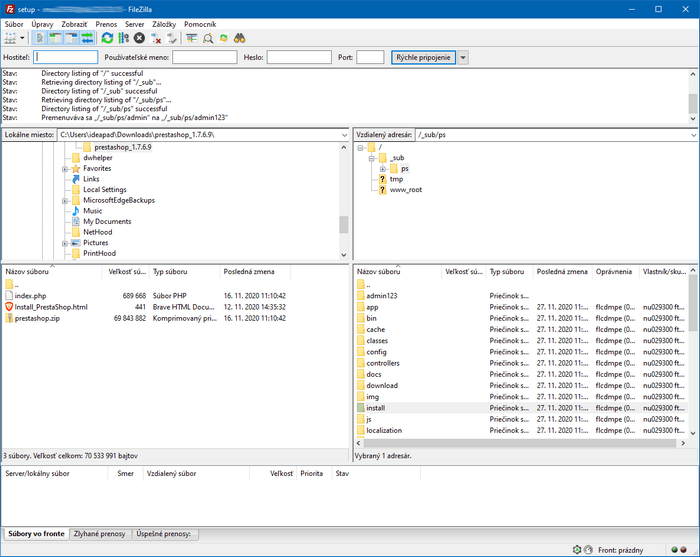The width and height of the screenshot is (700, 557).
Task: Open the Site Manager icon
Action: point(11,38)
